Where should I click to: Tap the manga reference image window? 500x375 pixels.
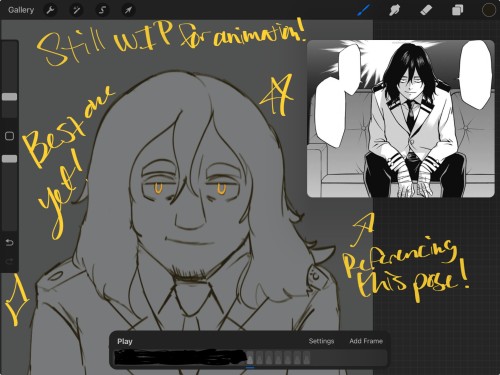coord(401,119)
